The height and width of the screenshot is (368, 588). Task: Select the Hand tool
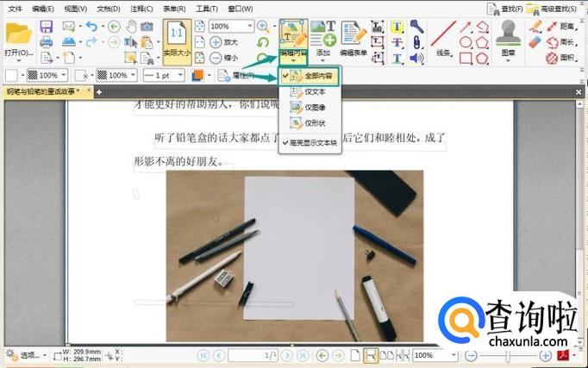(x=131, y=27)
